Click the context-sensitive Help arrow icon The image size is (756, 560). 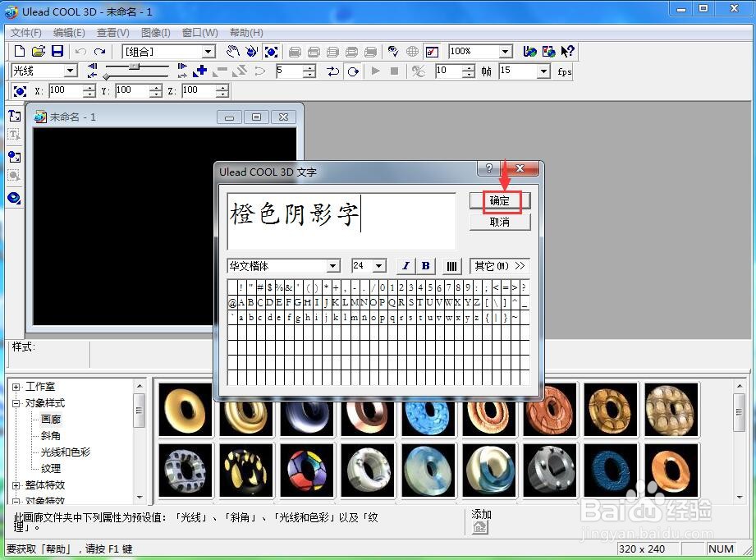click(x=567, y=51)
